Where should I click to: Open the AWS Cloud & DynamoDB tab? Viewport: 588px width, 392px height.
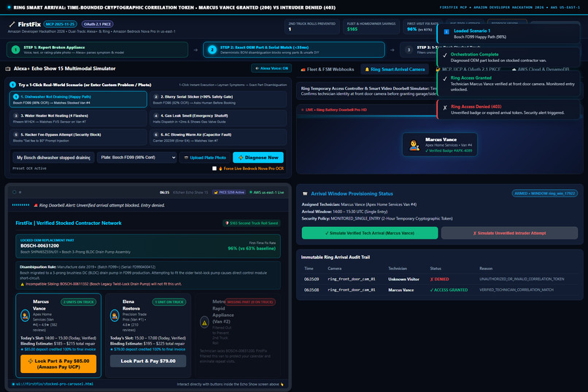click(541, 69)
